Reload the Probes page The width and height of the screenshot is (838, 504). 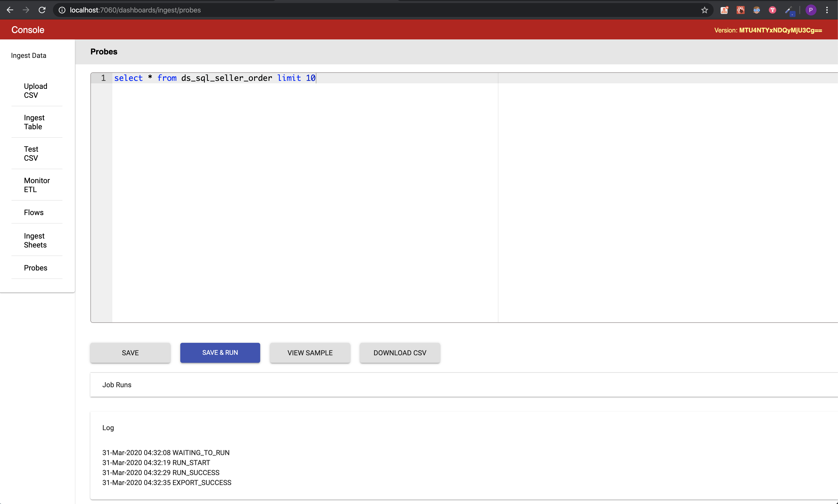[x=42, y=10]
